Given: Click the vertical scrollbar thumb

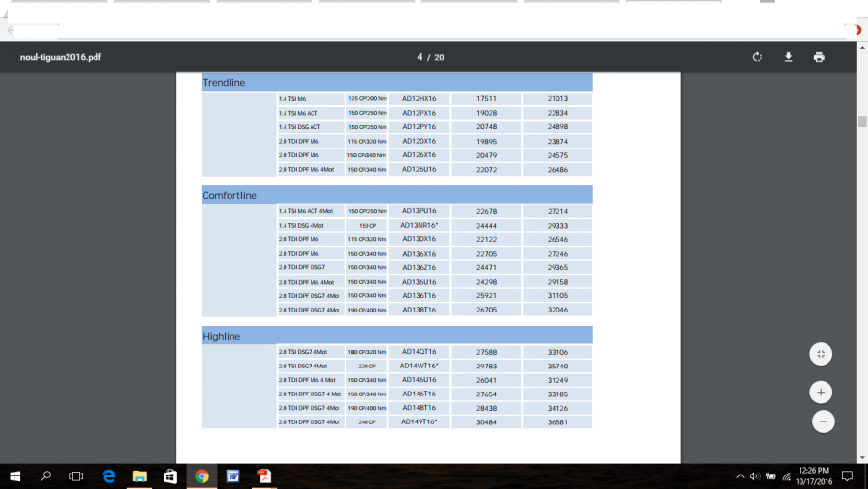Looking at the screenshot, I should [x=861, y=122].
